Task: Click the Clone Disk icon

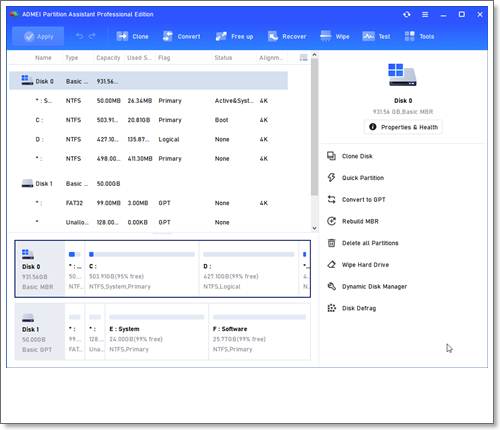Action: tap(331, 156)
